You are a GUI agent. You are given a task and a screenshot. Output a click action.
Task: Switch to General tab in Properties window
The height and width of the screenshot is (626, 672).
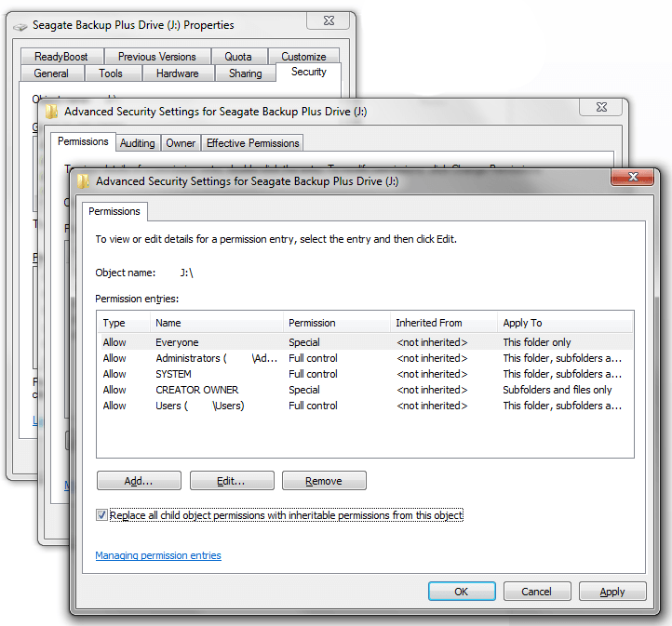(x=51, y=73)
